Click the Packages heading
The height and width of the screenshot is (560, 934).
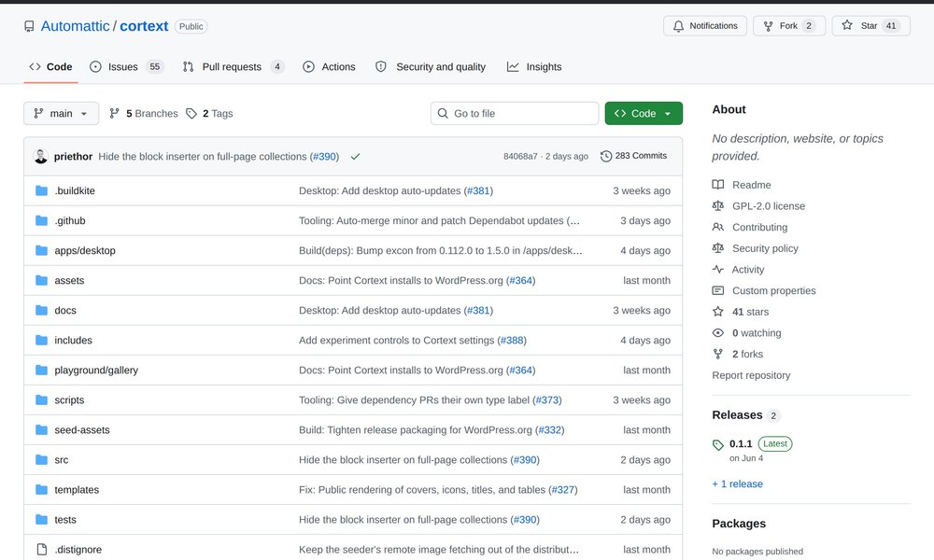click(x=739, y=524)
